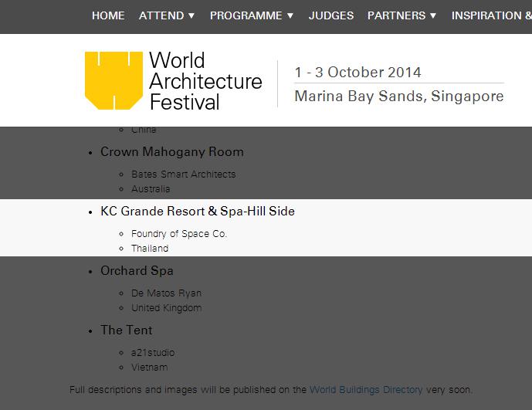Image resolution: width=532 pixels, height=410 pixels.
Task: Open the INSPIRATION menu item
Action: click(492, 15)
